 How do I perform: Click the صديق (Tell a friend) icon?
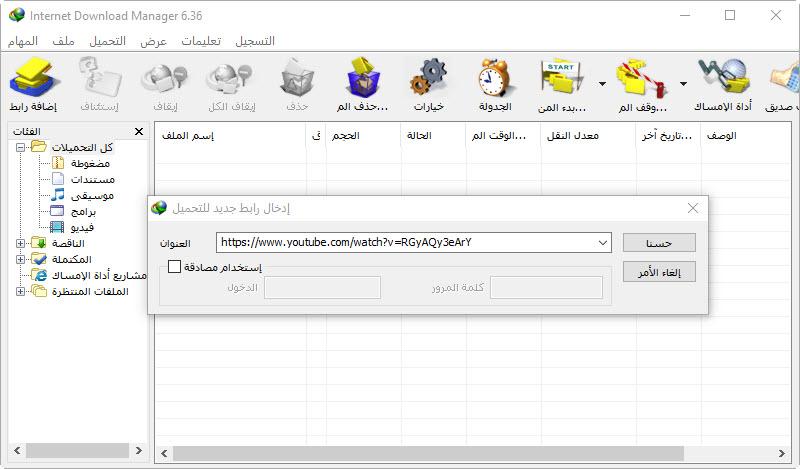tap(784, 79)
